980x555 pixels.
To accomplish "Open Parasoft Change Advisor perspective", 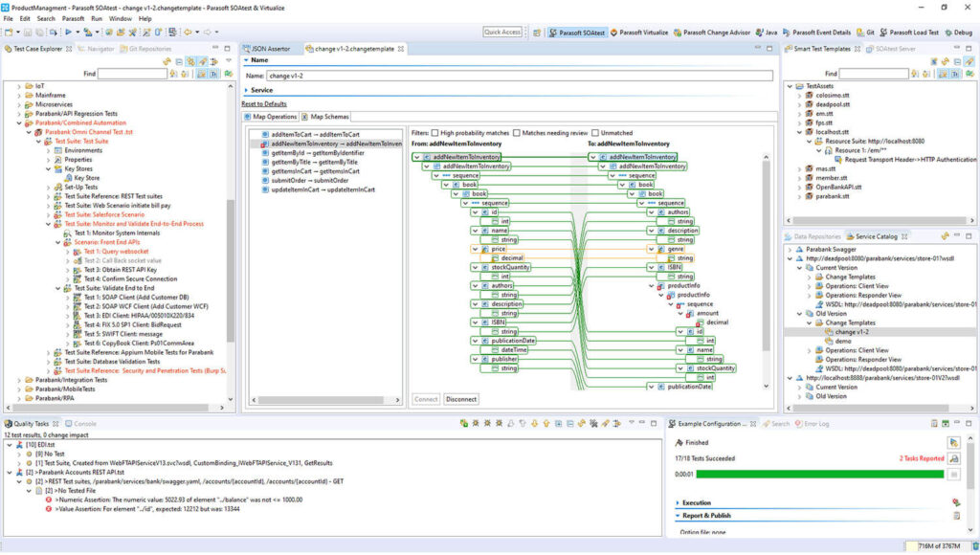I will click(x=711, y=33).
